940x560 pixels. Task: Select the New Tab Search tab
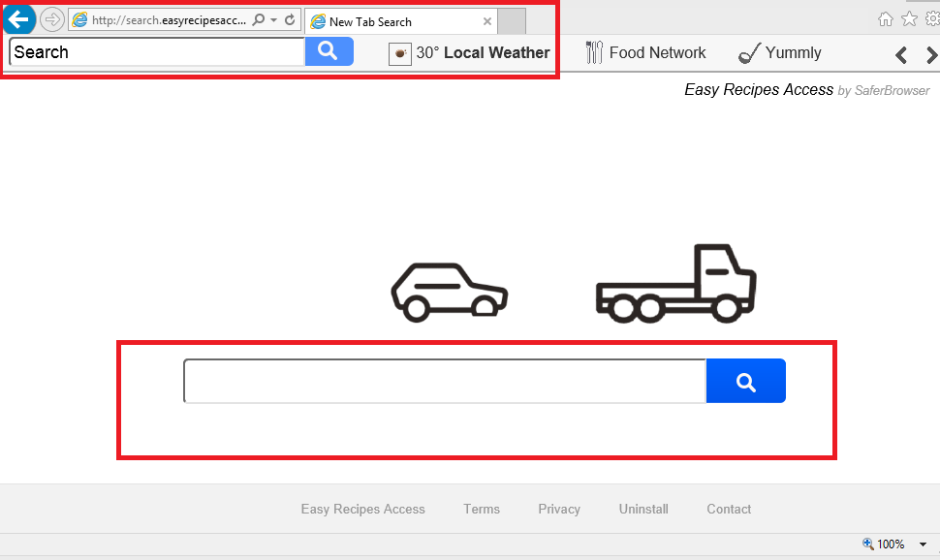pos(400,21)
